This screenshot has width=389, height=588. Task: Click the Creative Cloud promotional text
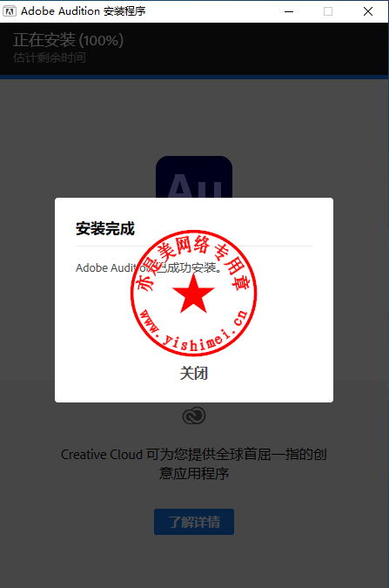(194, 463)
